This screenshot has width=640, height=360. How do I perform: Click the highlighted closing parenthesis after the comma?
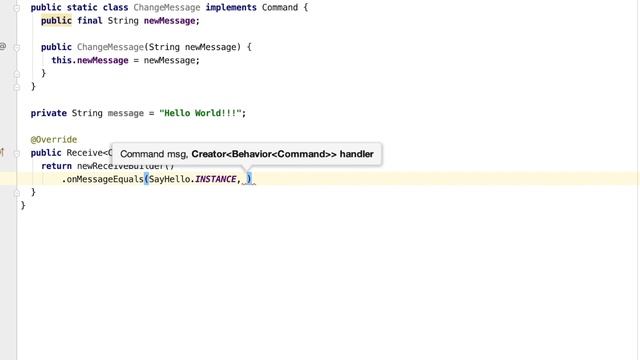249,179
